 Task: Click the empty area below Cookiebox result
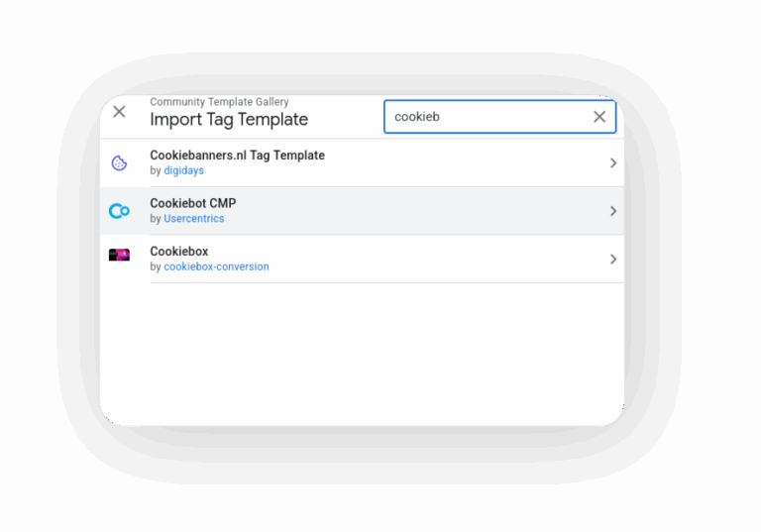(362, 355)
